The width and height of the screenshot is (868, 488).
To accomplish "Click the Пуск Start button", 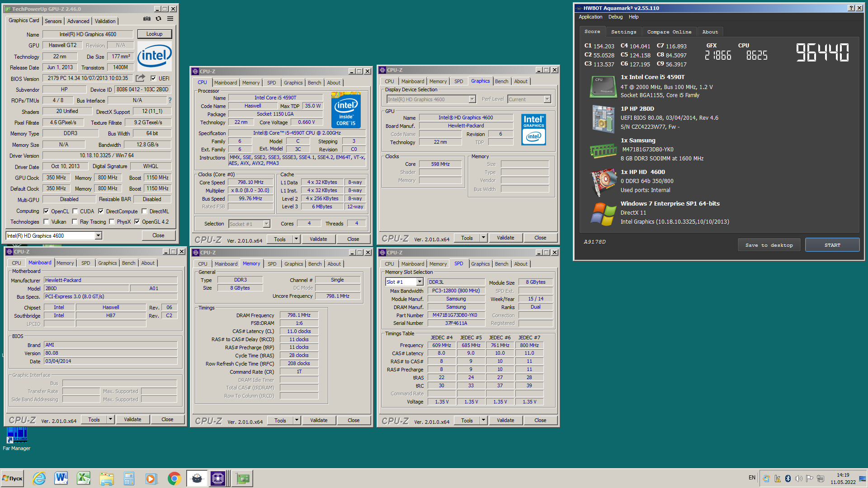I will (13, 479).
